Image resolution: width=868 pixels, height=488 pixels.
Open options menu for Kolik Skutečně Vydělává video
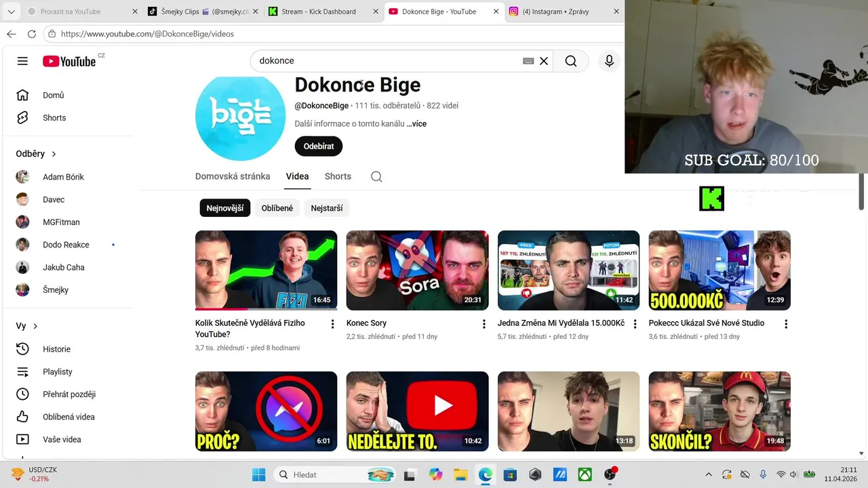click(332, 324)
